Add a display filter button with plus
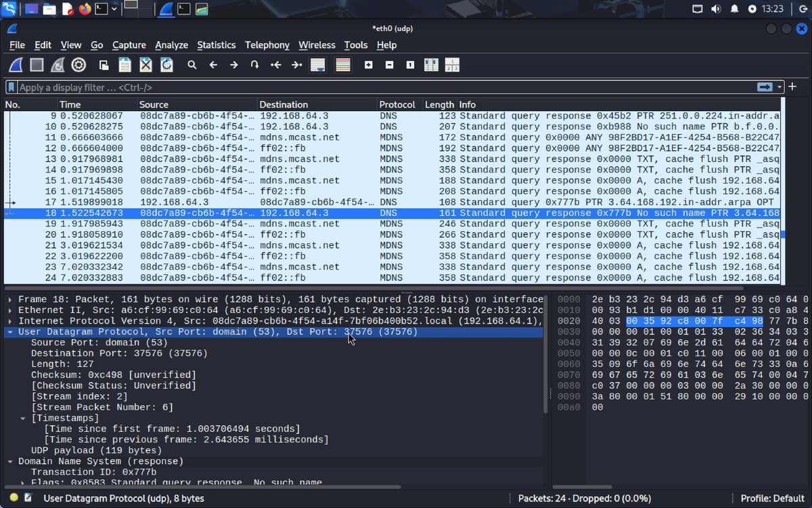Viewport: 812px width, 508px height. click(792, 87)
